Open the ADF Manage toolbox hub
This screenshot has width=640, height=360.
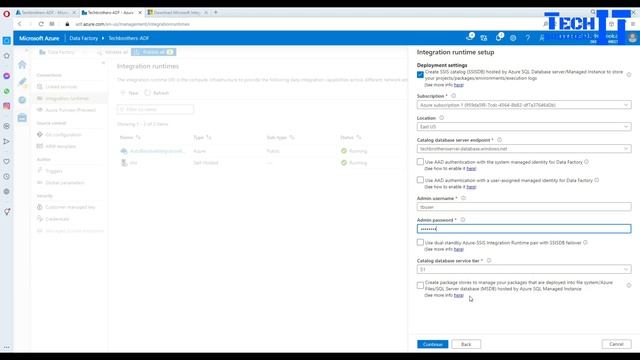point(22,118)
